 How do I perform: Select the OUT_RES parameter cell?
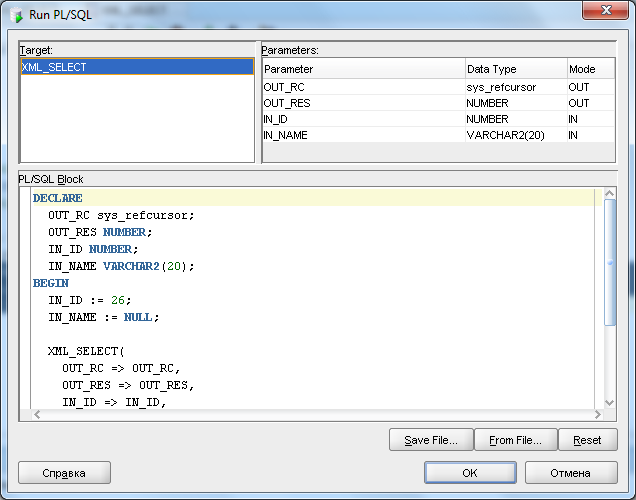364,103
